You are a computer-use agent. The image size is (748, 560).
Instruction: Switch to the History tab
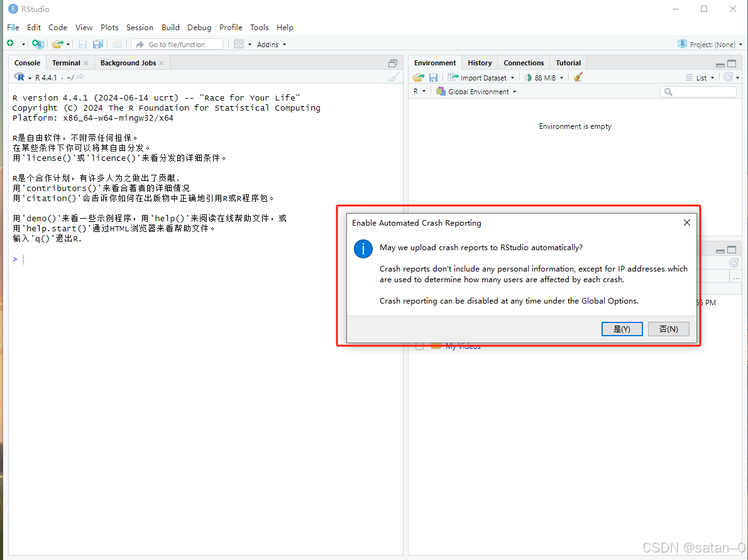coord(480,63)
